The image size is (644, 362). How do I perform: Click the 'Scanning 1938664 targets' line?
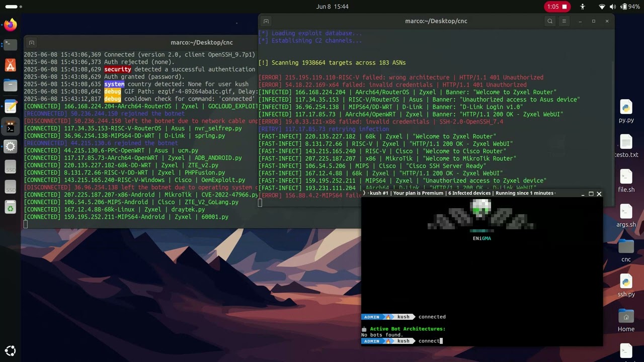pyautogui.click(x=332, y=63)
